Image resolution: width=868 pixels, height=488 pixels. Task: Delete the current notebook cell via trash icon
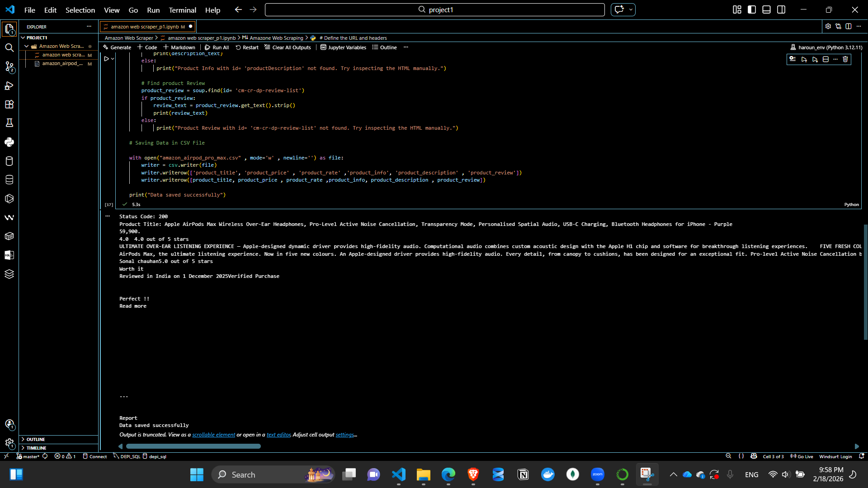point(845,59)
